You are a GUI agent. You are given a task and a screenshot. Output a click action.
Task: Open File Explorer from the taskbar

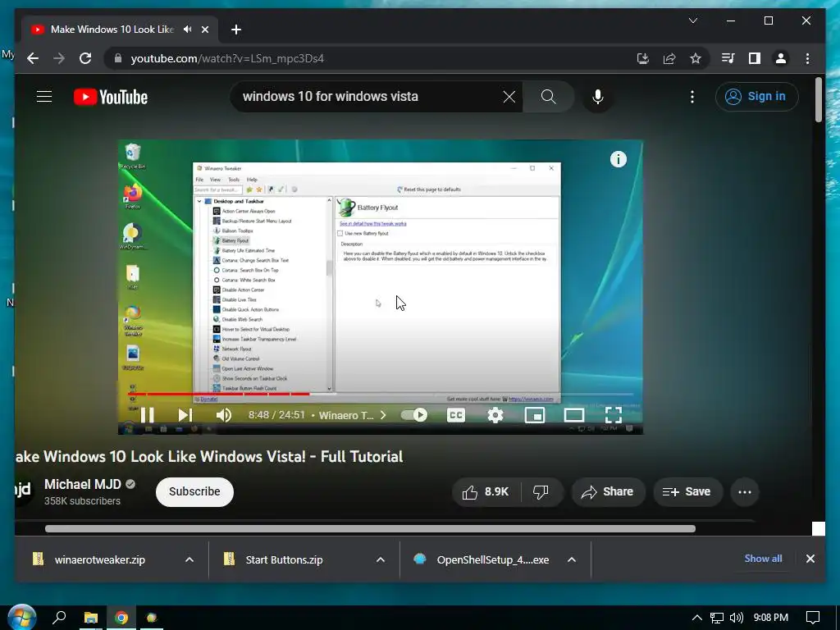click(x=91, y=618)
